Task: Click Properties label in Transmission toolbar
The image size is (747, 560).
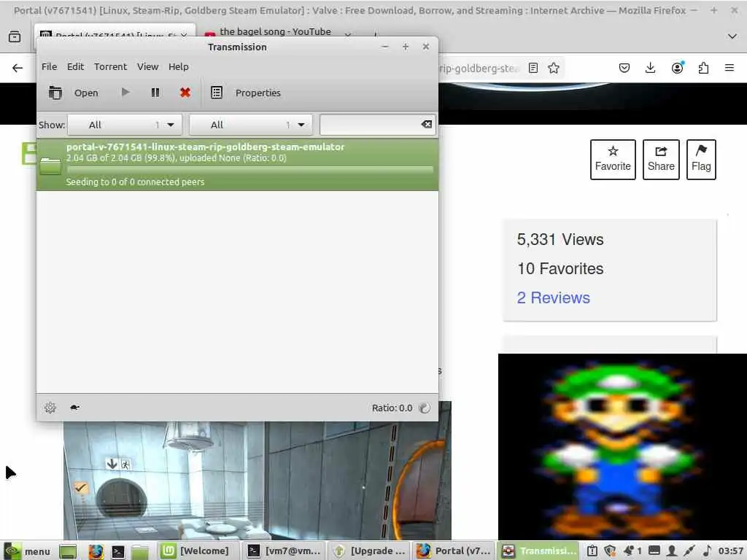Action: coord(258,93)
